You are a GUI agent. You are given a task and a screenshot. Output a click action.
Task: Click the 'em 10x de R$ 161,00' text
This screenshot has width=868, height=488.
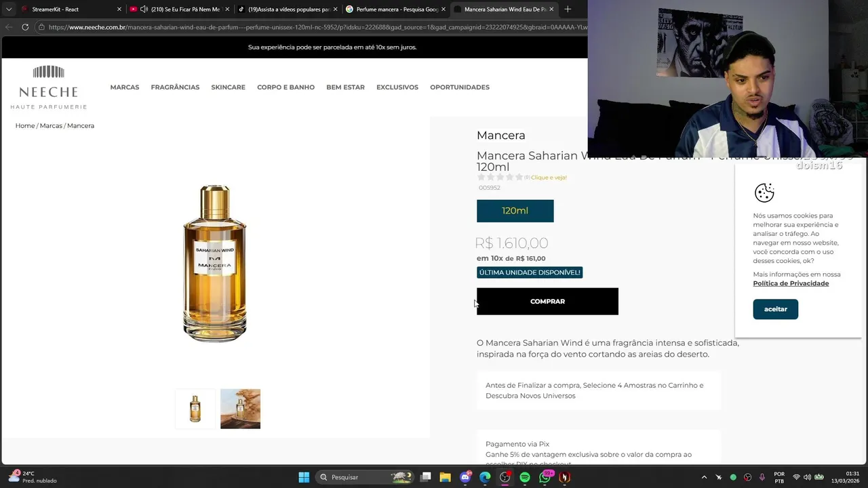tap(511, 258)
